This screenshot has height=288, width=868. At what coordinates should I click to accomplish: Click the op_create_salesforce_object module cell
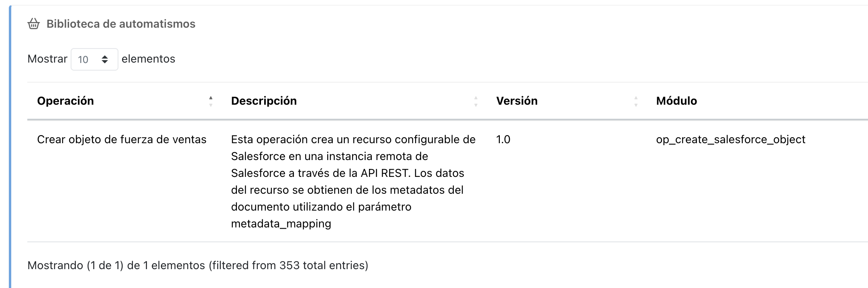point(731,140)
